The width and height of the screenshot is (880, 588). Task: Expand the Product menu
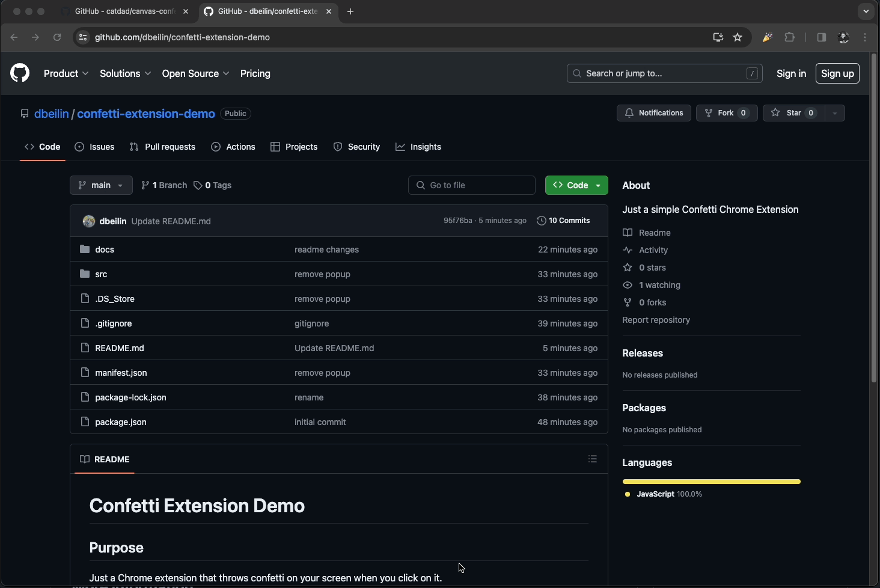(x=66, y=73)
